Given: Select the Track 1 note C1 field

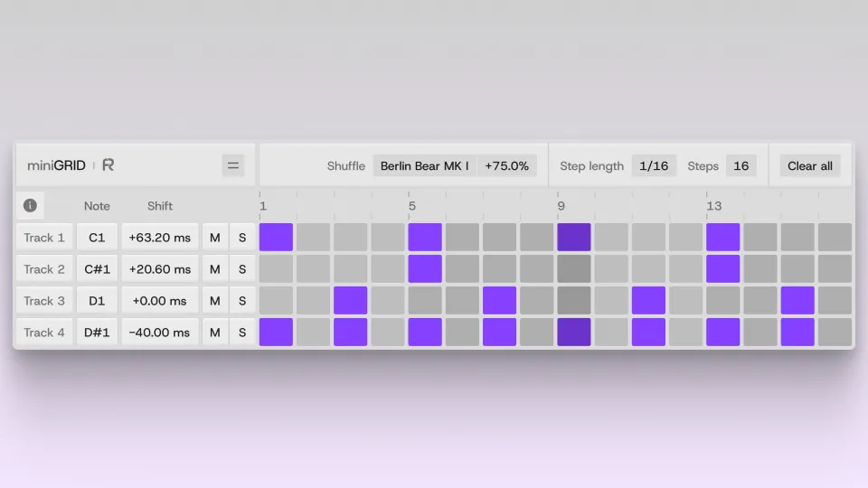Looking at the screenshot, I should click(97, 238).
